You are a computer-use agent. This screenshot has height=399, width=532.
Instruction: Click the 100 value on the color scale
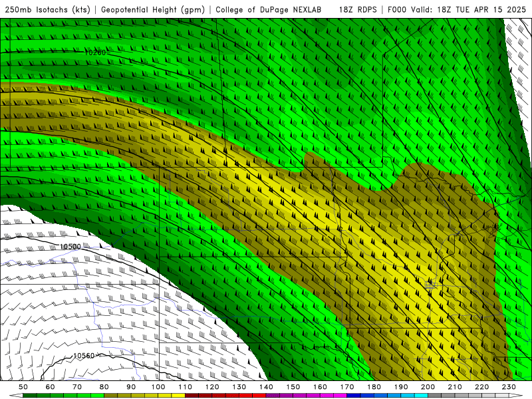tap(158, 387)
